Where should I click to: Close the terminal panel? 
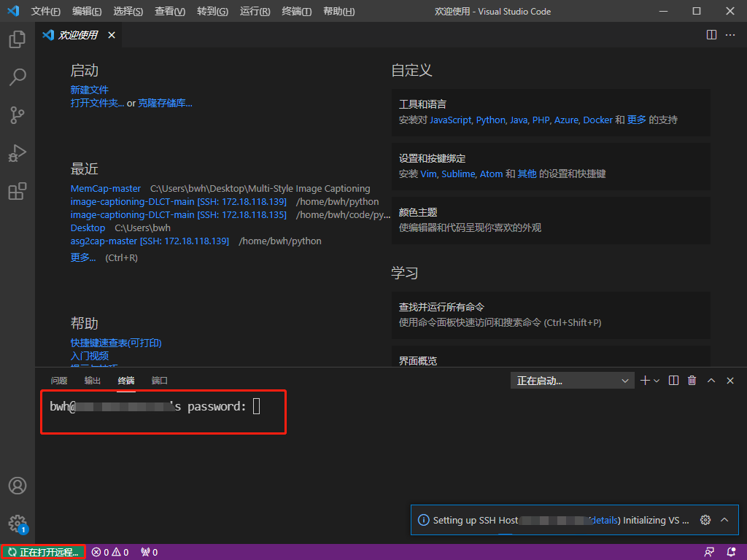(730, 381)
